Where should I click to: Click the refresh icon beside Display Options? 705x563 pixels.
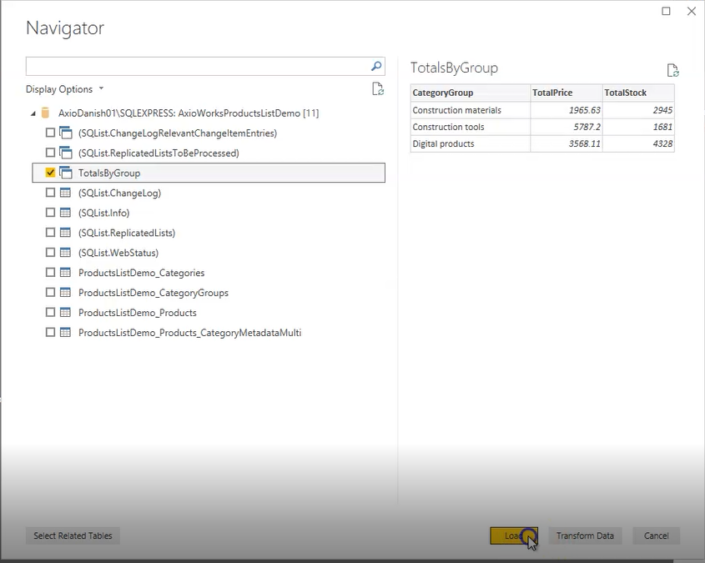[378, 89]
